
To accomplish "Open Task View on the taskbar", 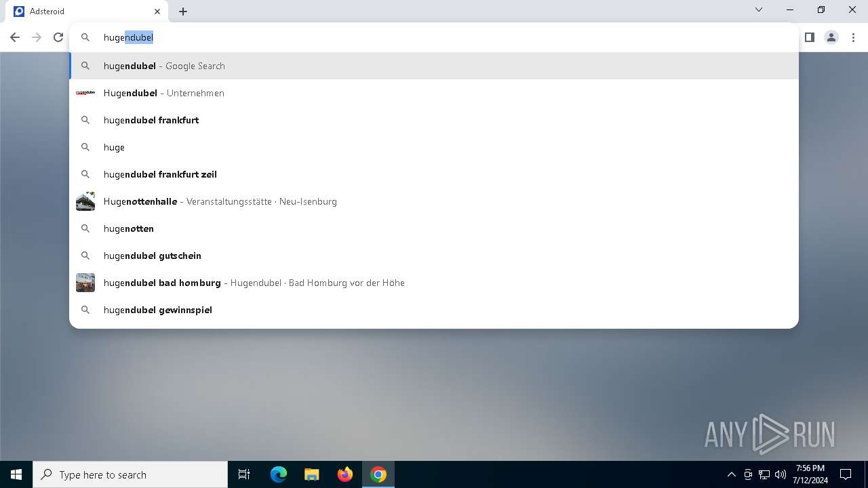I will pyautogui.click(x=244, y=474).
